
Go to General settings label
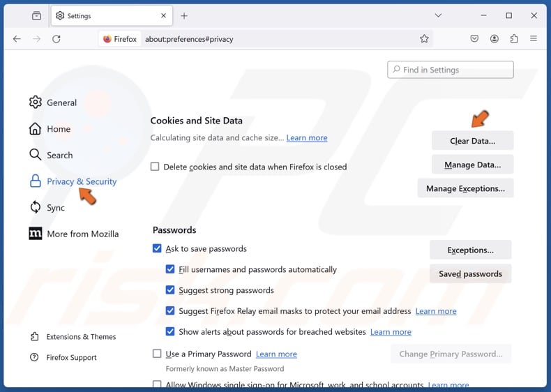(62, 103)
